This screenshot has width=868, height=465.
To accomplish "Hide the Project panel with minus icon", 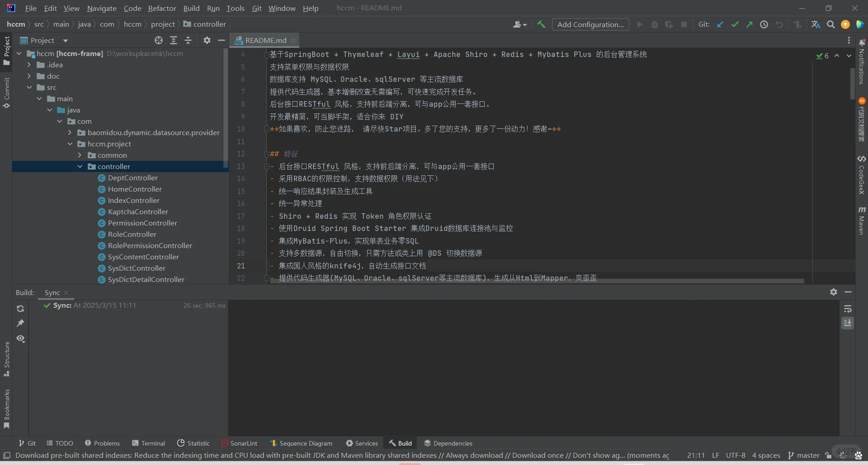I will point(222,40).
